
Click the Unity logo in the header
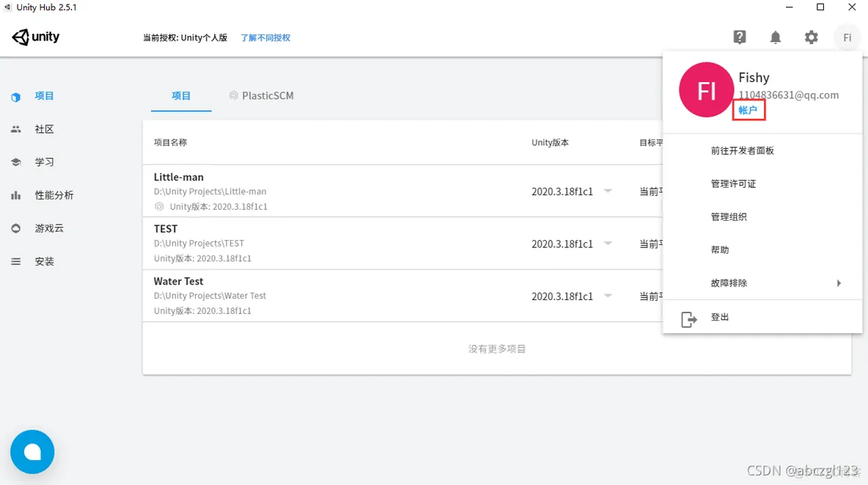click(35, 37)
